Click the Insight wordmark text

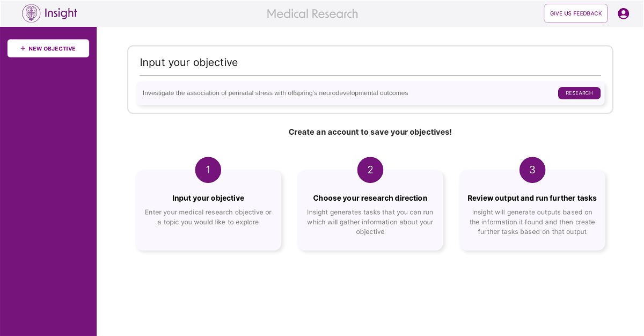click(x=61, y=13)
